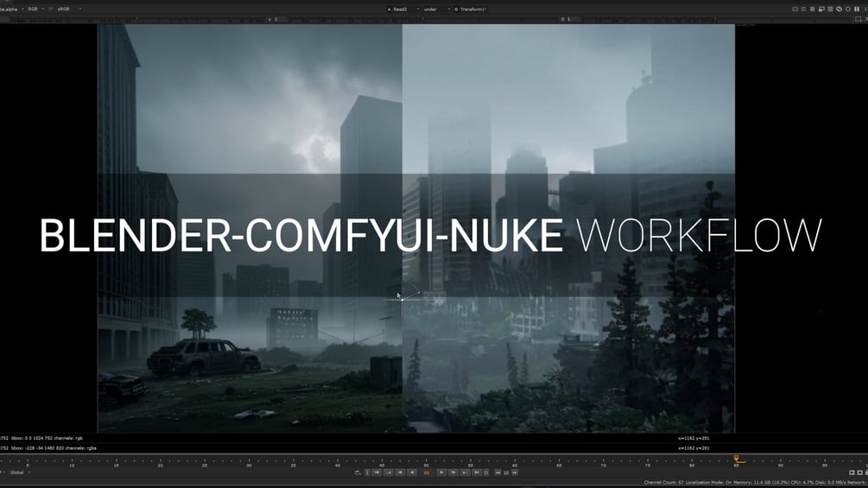
Task: Click the 'CPU: 4.7%' status text
Action: tap(801, 483)
